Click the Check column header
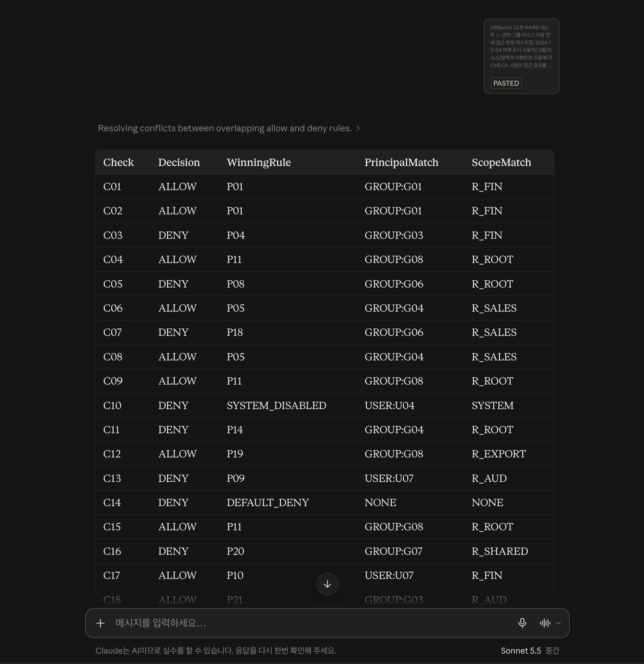 pyautogui.click(x=118, y=162)
